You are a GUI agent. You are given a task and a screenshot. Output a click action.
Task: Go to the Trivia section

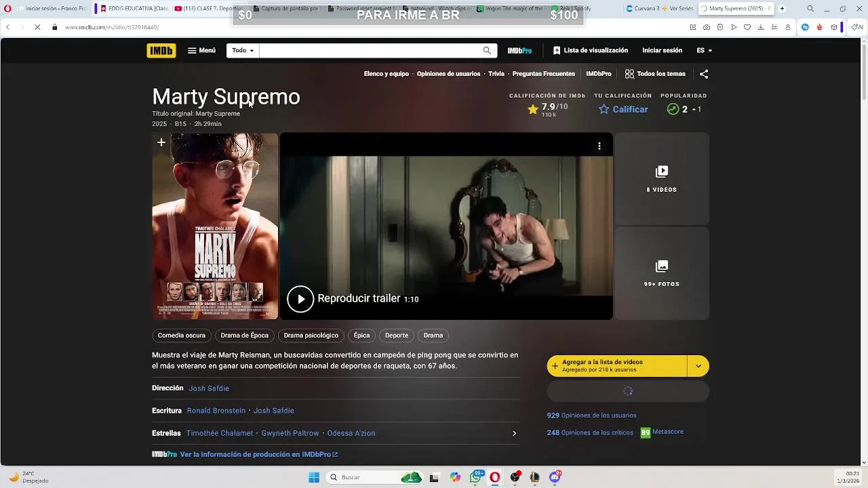496,74
